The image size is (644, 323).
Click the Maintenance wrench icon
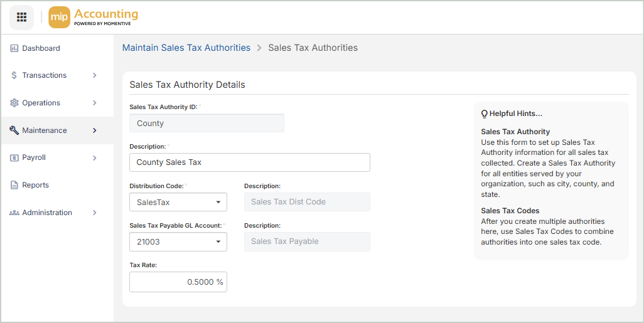click(14, 130)
